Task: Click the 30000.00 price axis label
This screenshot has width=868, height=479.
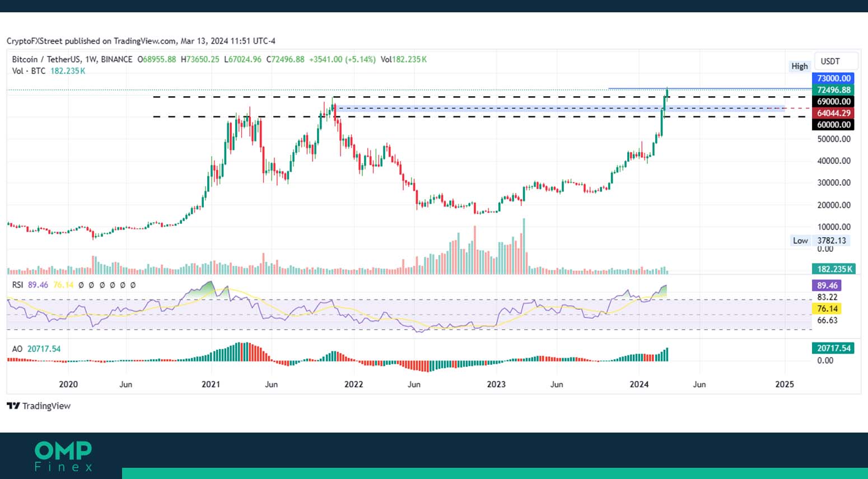Action: pos(834,182)
